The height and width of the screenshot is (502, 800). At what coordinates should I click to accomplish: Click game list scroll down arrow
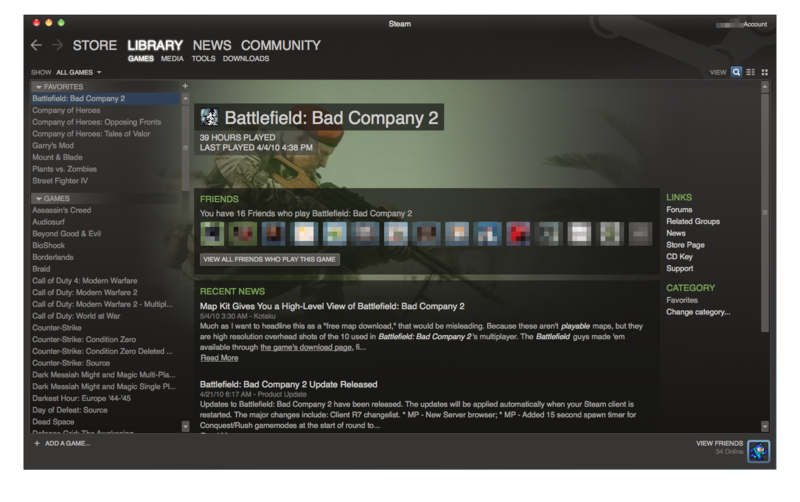[185, 425]
